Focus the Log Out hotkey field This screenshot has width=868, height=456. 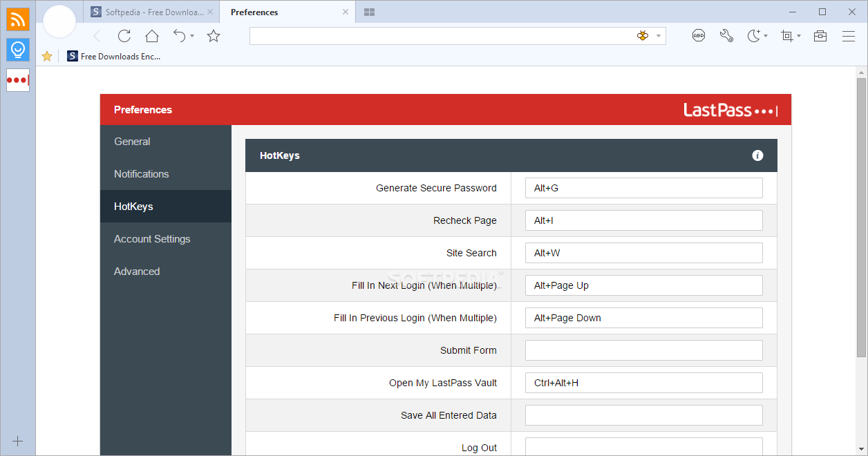pos(643,446)
